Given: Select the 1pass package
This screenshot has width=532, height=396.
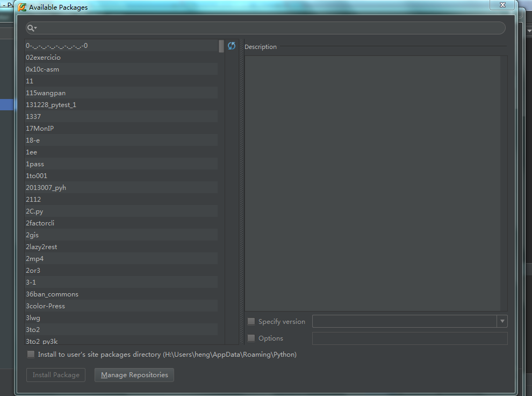Looking at the screenshot, I should pyautogui.click(x=121, y=164).
